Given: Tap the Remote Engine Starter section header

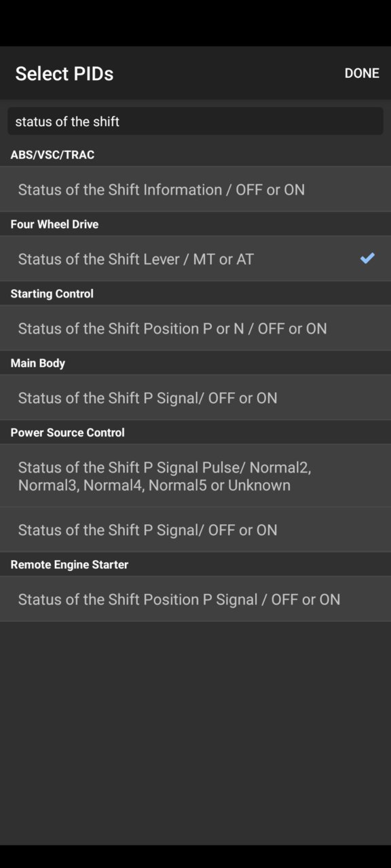Looking at the screenshot, I should 69,564.
